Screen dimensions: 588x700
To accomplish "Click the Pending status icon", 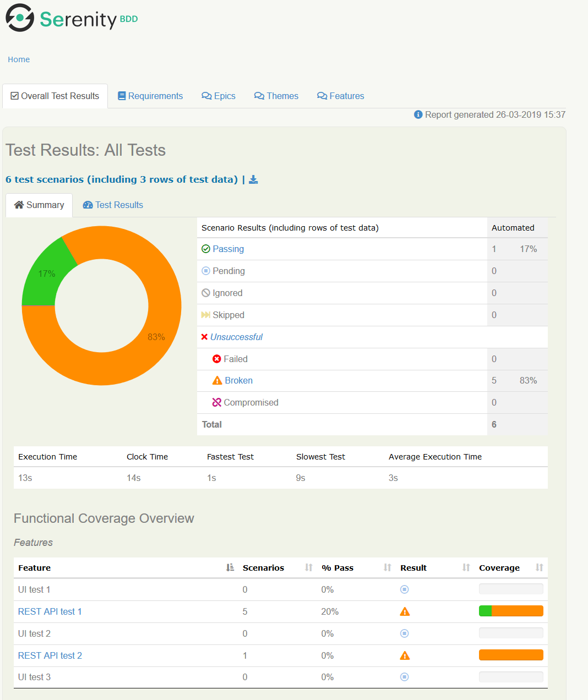I will point(205,271).
